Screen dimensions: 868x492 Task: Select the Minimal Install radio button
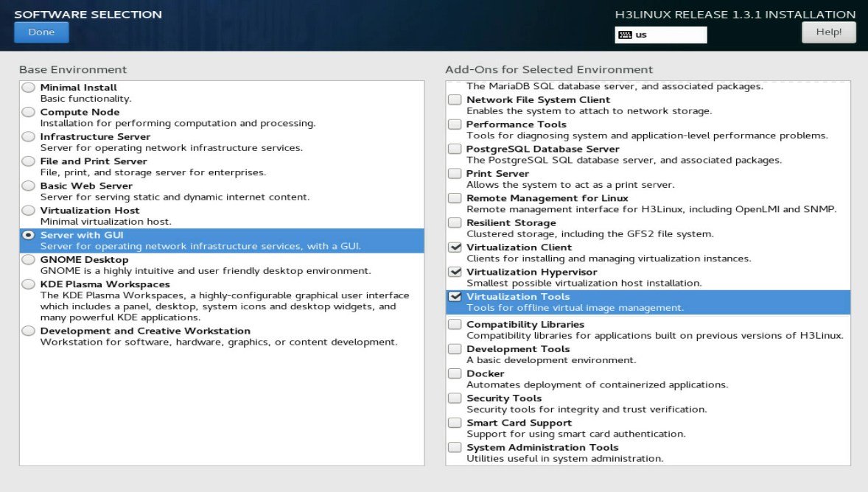point(28,88)
